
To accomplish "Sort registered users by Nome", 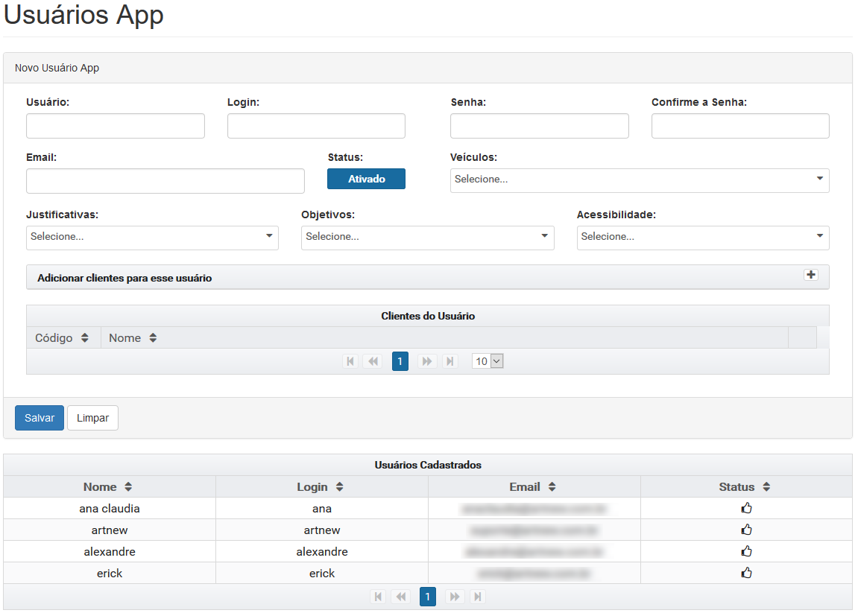I will (x=128, y=486).
